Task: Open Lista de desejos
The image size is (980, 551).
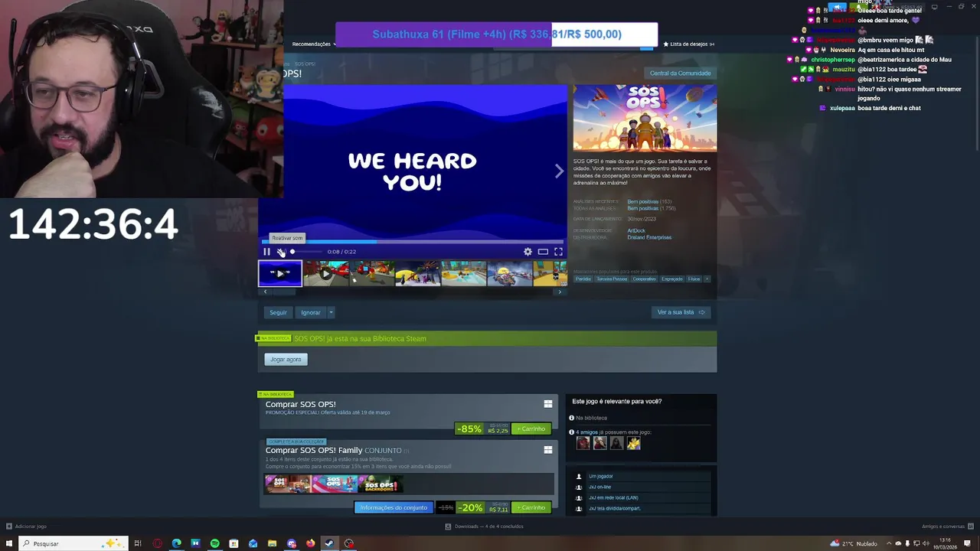Action: (x=688, y=44)
